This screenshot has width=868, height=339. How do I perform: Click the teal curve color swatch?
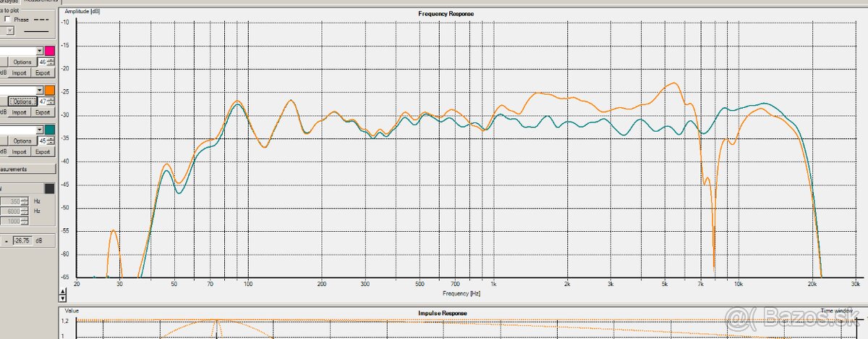(x=51, y=129)
